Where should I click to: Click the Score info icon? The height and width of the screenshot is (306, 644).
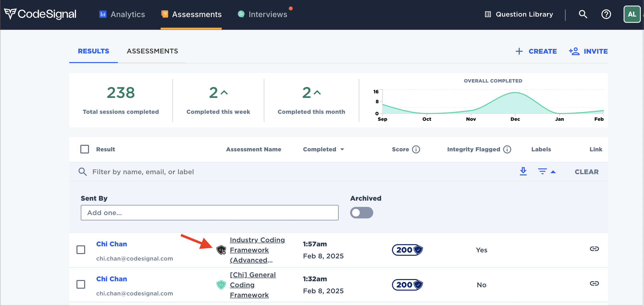tap(416, 149)
